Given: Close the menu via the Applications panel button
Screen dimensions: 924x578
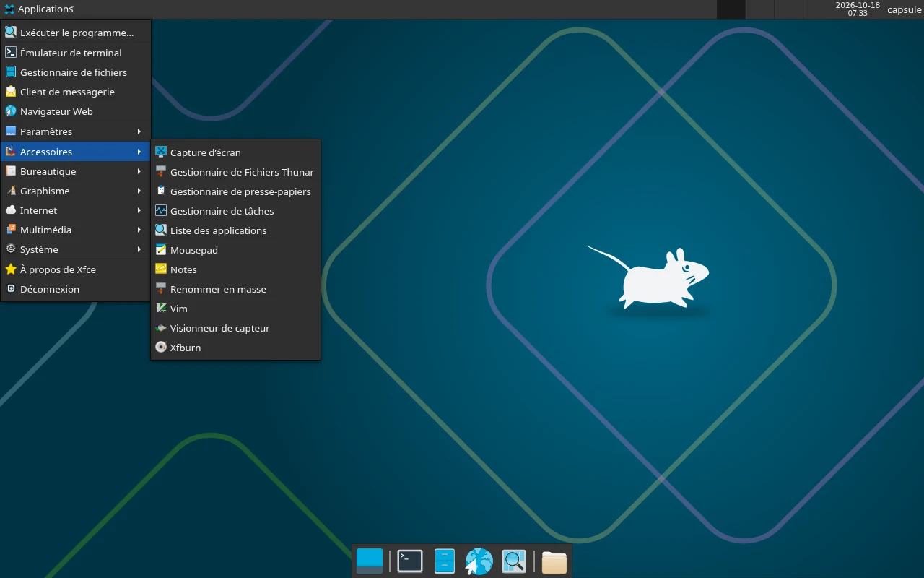Looking at the screenshot, I should [38, 9].
